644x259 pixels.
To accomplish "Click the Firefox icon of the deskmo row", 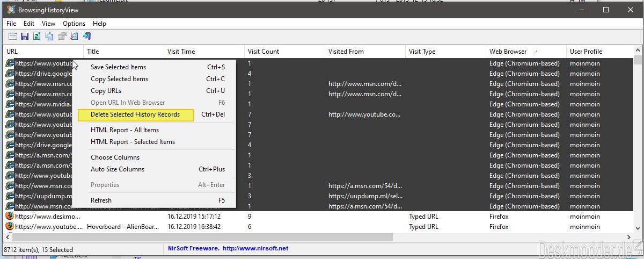I will [10, 217].
